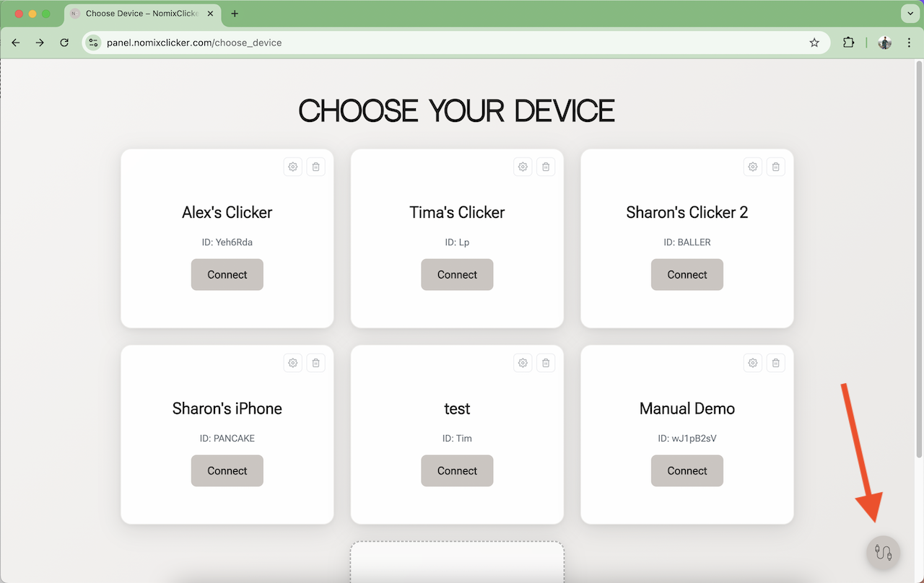Click the address bar URL field
The height and width of the screenshot is (583, 924).
[456, 43]
